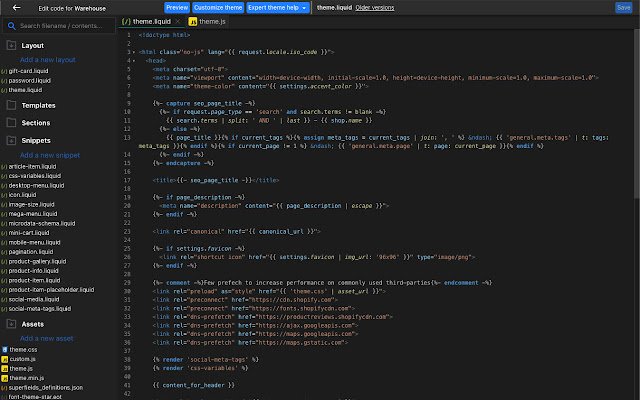
Task: Open theme.liquid in the Layout list
Action: 25,90
